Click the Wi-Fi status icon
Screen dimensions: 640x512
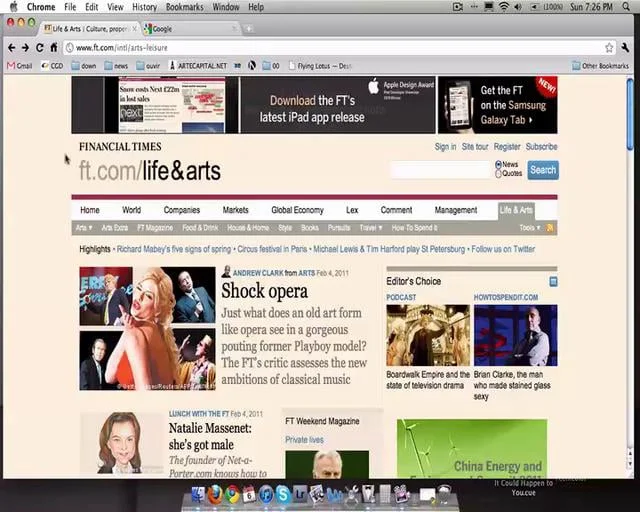[504, 7]
